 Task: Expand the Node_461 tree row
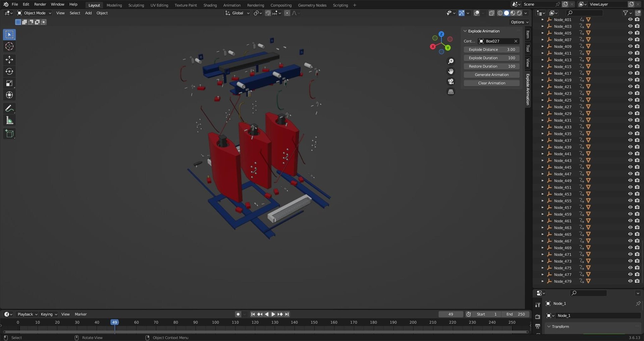pos(542,221)
